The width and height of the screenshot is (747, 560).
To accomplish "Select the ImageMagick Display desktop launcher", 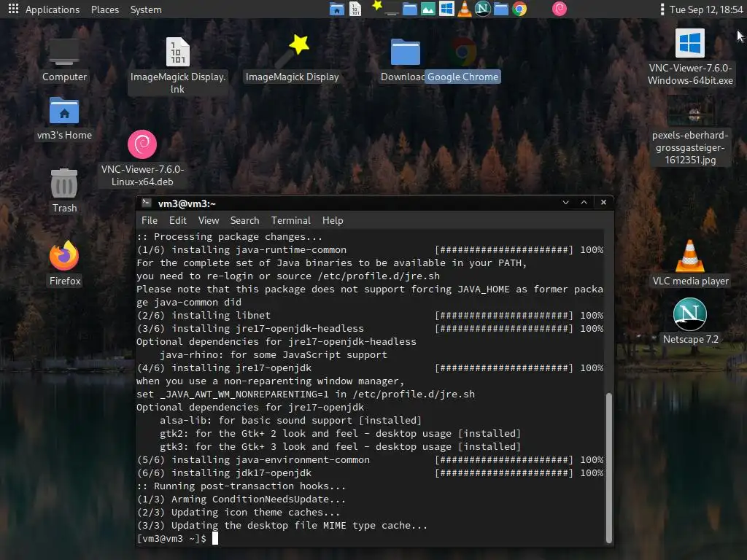I will tap(292, 58).
